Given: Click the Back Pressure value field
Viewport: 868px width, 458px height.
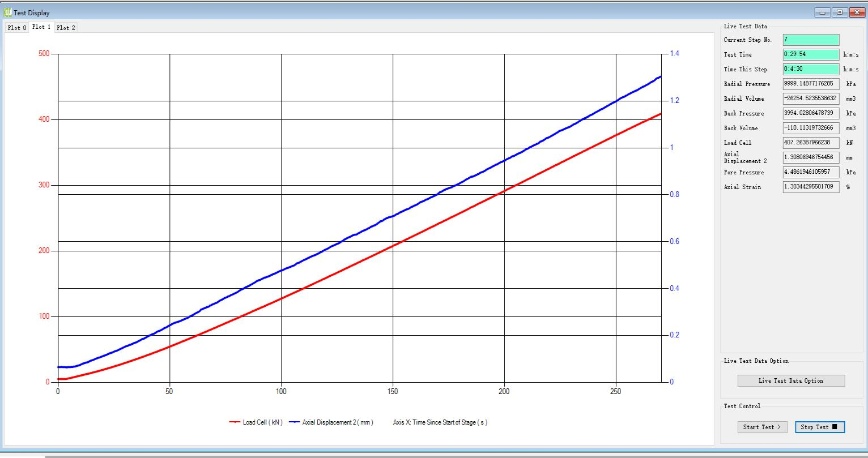Looking at the screenshot, I should click(810, 113).
